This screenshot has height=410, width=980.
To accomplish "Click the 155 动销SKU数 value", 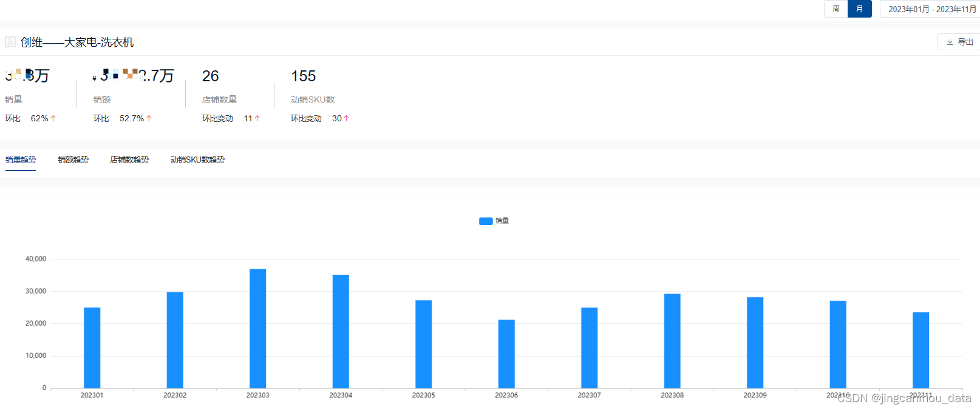I will (x=304, y=76).
